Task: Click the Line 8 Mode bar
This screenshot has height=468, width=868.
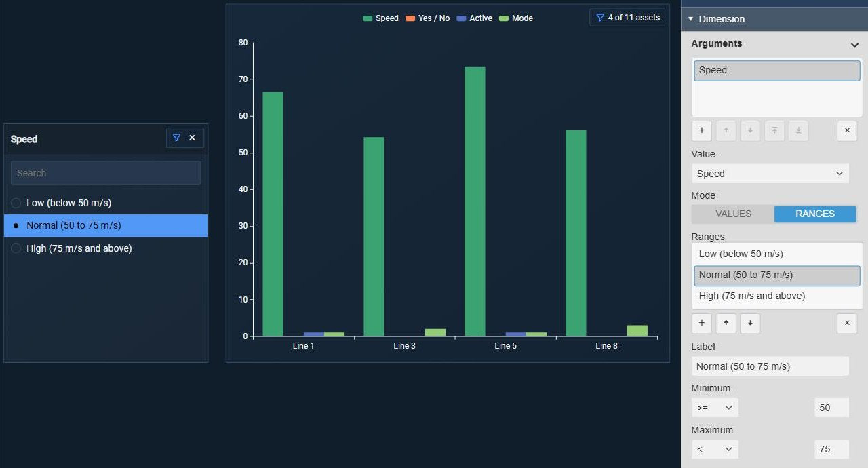Action: coord(637,331)
